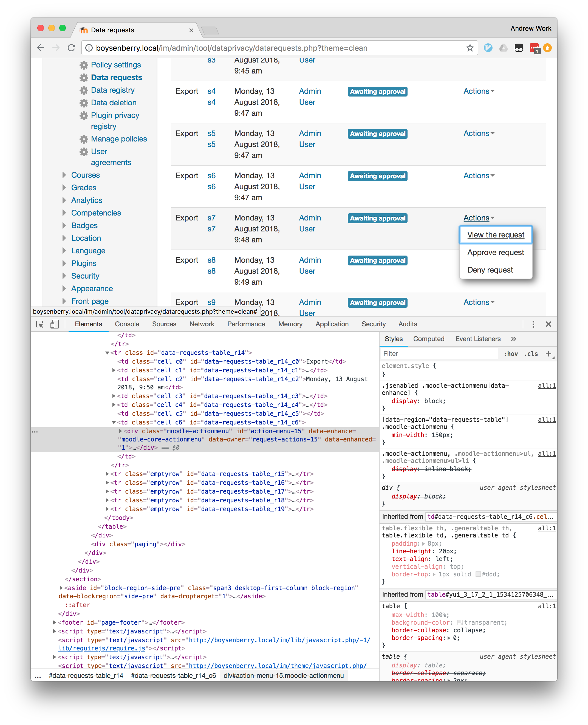Switch to the Network DevTools tab
The image size is (588, 725).
tap(202, 324)
